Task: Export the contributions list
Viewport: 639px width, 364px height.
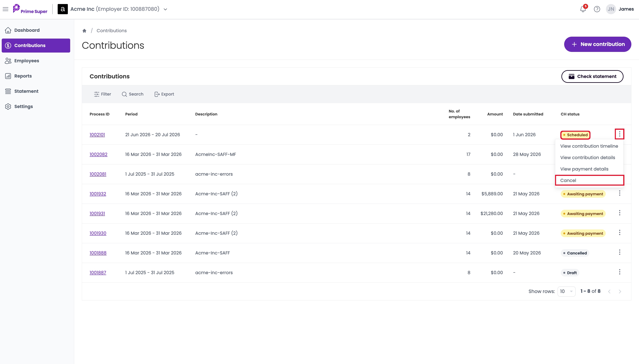Action: click(x=164, y=94)
